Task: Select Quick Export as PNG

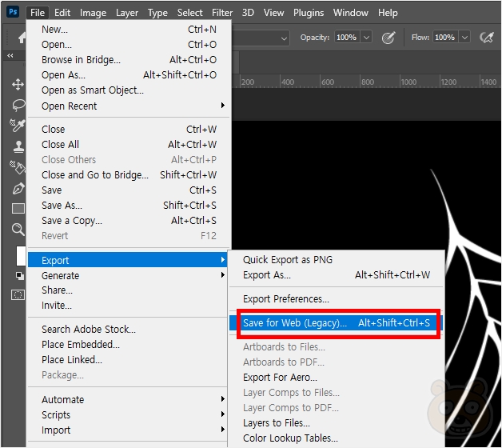Action: point(337,259)
